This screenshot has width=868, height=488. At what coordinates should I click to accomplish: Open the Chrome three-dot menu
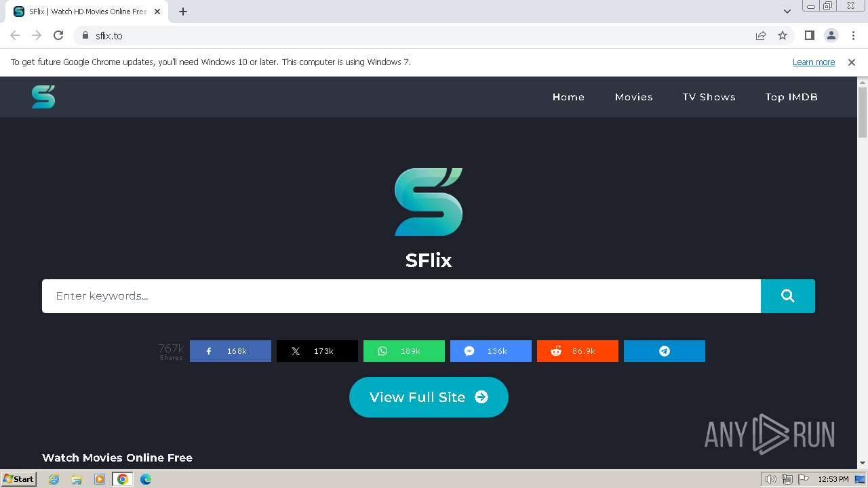point(852,35)
